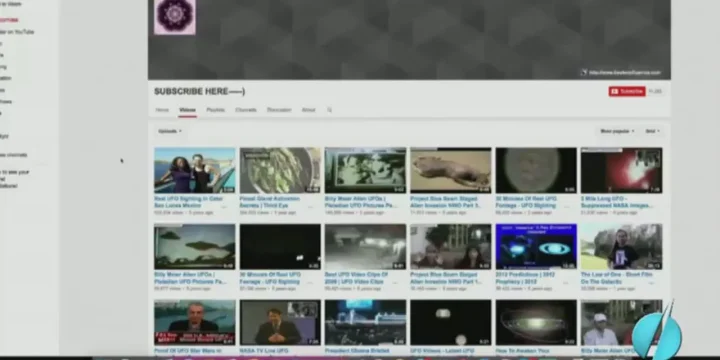
Task: Open the Discussion tab
Action: [279, 110]
